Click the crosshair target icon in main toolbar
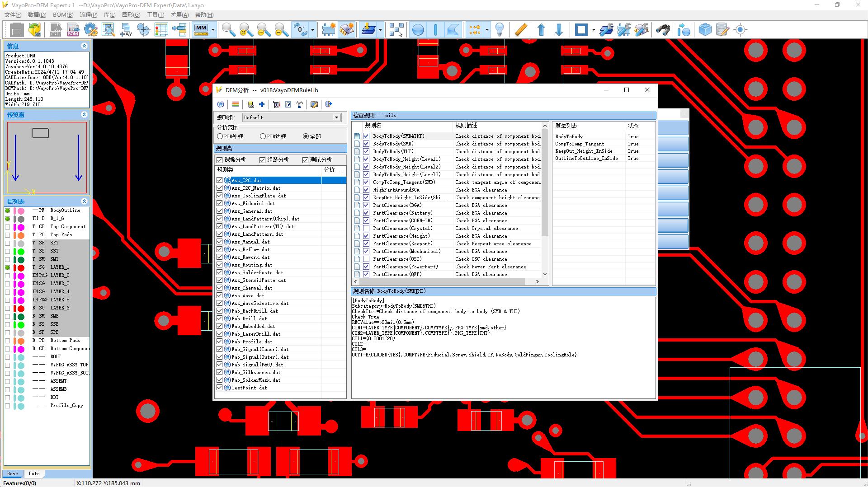Image resolution: width=868 pixels, height=487 pixels. [740, 30]
